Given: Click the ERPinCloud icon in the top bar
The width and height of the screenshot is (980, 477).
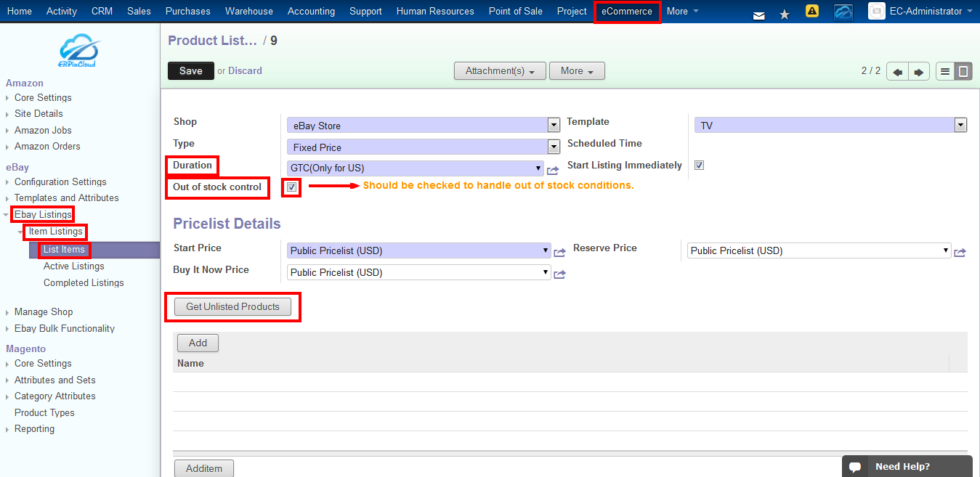Looking at the screenshot, I should click(x=843, y=12).
